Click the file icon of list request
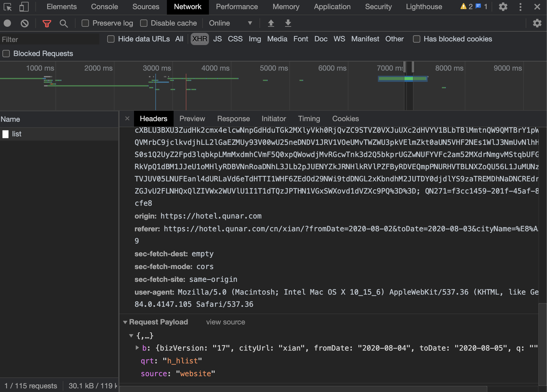The image size is (547, 392). (x=5, y=134)
